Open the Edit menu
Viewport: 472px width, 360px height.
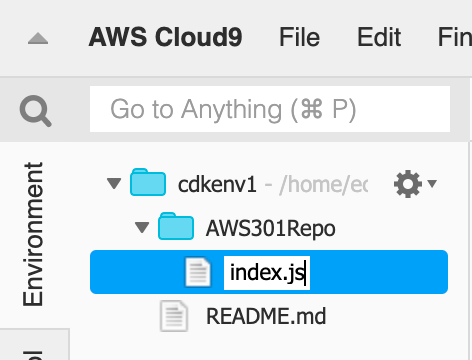tap(379, 37)
